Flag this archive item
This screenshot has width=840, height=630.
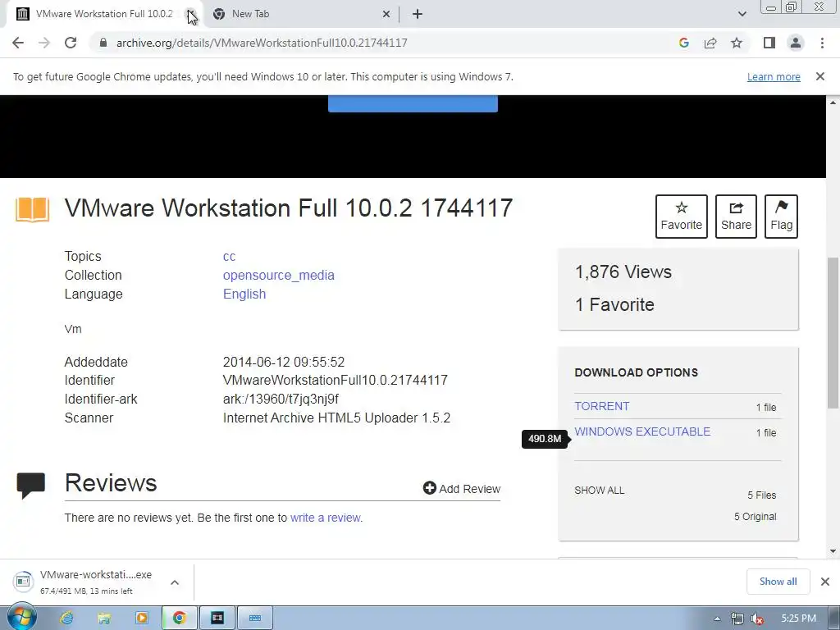click(x=781, y=217)
